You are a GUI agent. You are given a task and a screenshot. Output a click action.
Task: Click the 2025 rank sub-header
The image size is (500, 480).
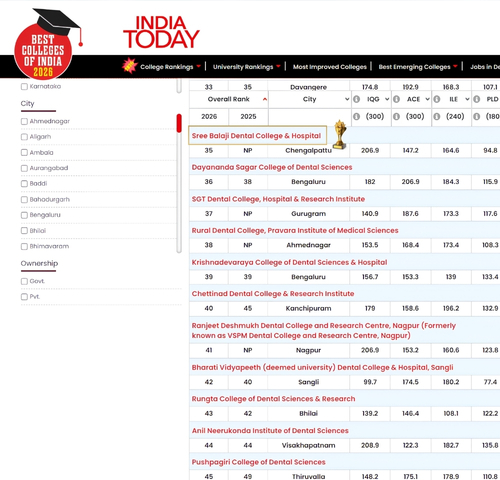pos(248,117)
